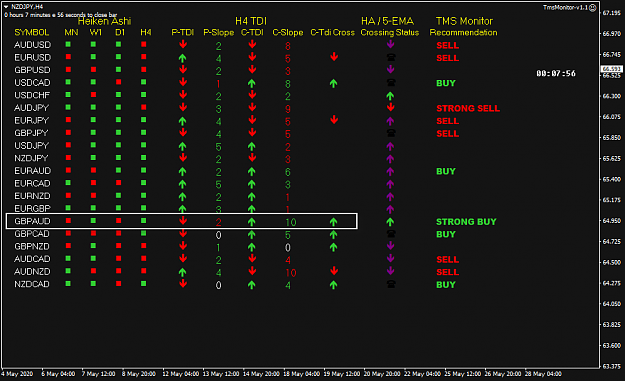Click GBPAUD C-Slope value 10
Viewport: 625px width, 381px height.
291,222
